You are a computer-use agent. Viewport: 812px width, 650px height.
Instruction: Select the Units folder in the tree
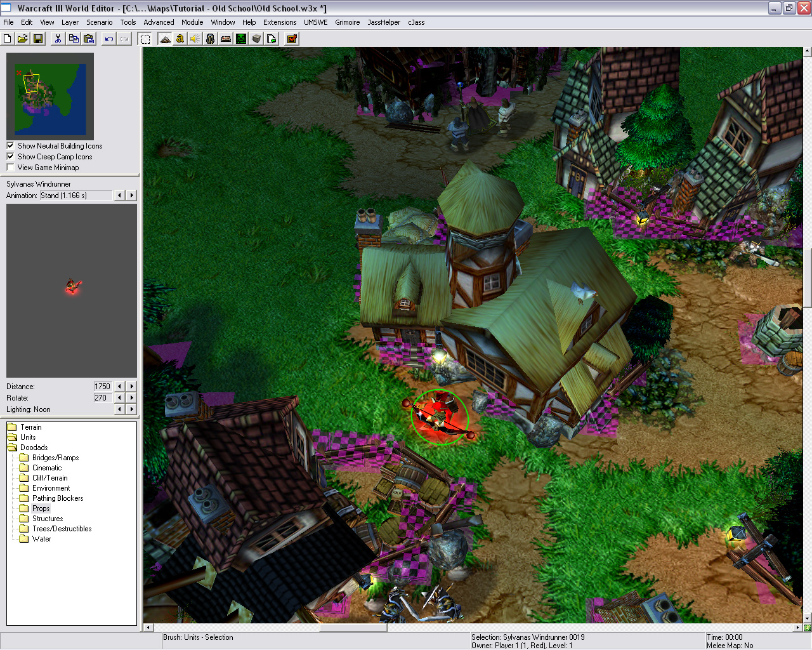click(28, 437)
